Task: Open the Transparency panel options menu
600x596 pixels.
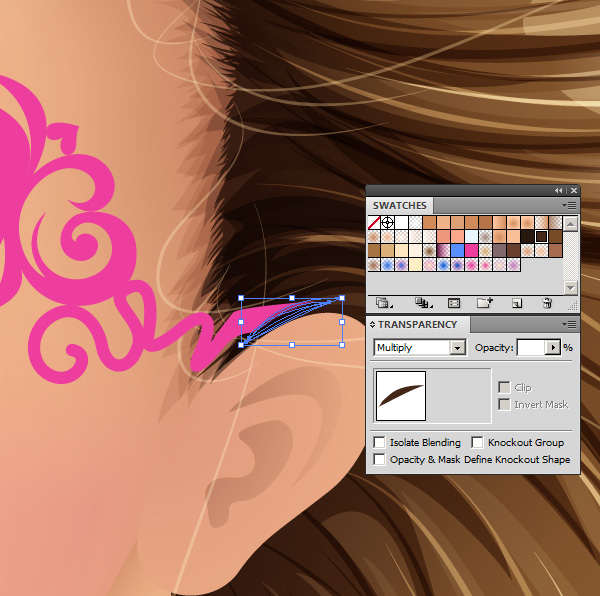Action: pyautogui.click(x=569, y=324)
